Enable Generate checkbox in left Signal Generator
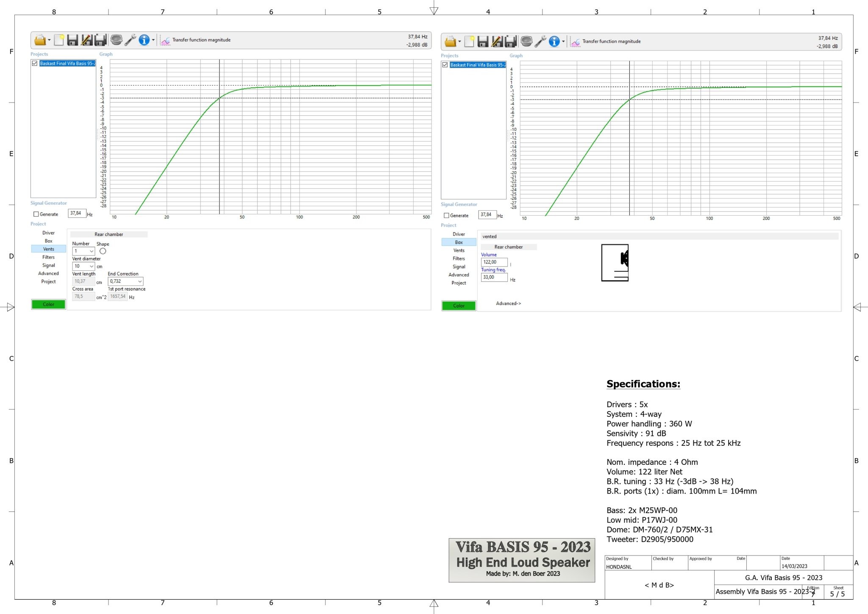Screen dimensions: 868x614 pyautogui.click(x=36, y=214)
